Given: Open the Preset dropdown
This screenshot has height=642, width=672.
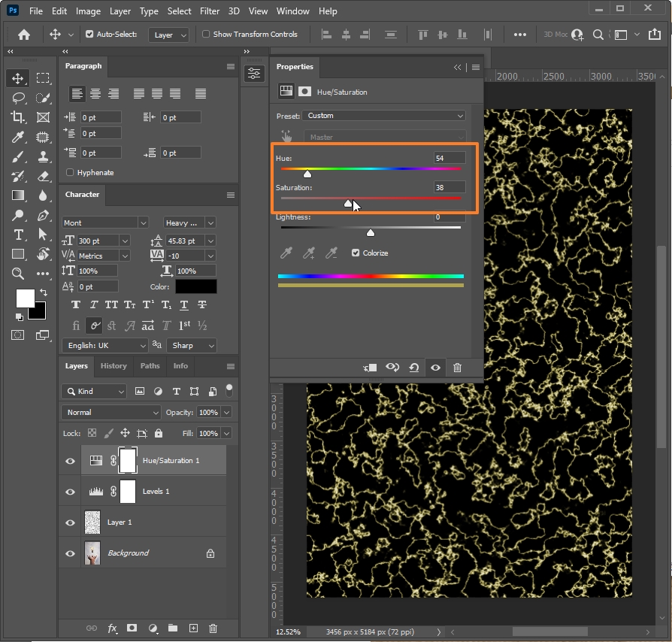Looking at the screenshot, I should point(384,116).
